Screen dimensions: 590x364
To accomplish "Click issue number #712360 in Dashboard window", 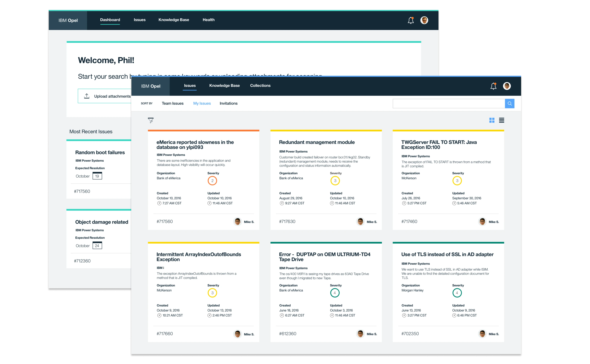I will coord(82,261).
